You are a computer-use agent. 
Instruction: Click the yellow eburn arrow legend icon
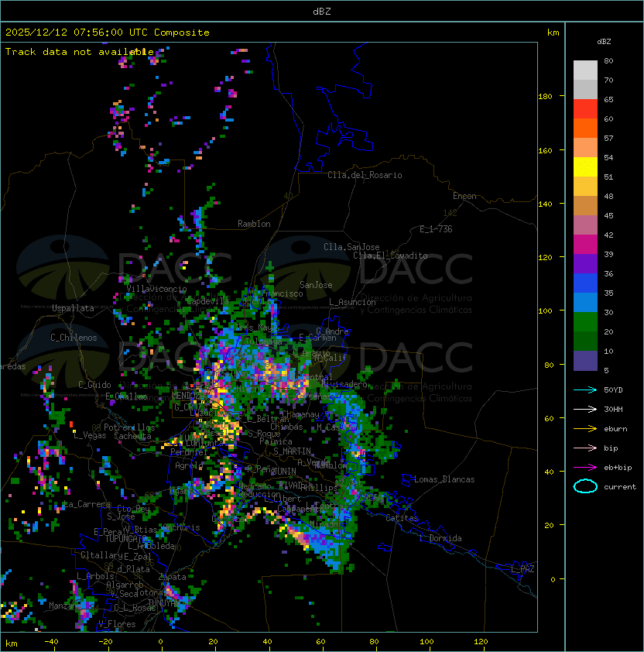(585, 429)
